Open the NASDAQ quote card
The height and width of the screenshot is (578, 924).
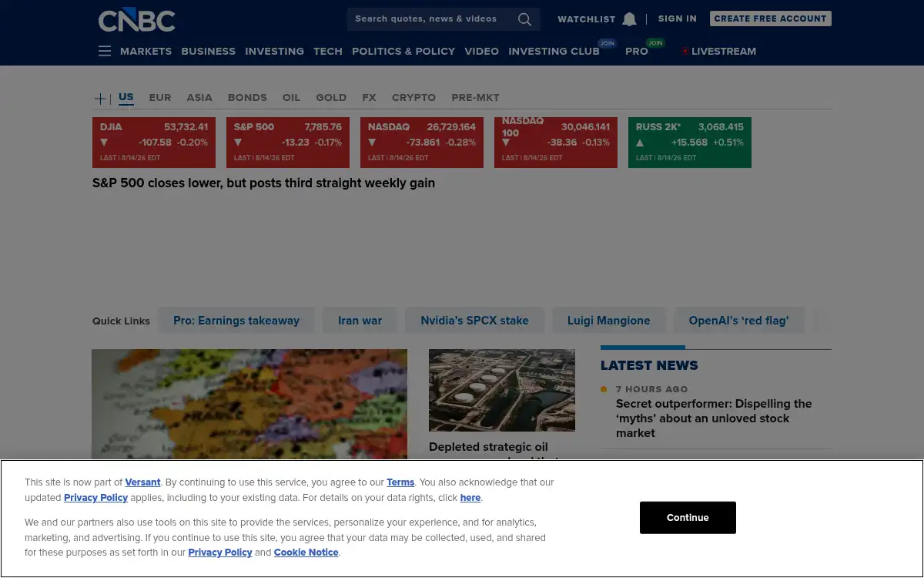pyautogui.click(x=422, y=143)
